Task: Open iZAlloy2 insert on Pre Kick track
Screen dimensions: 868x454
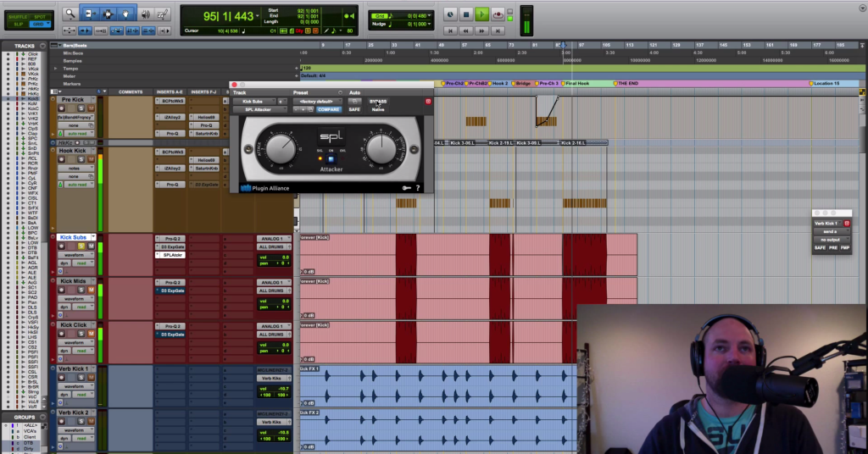Action: click(x=170, y=117)
